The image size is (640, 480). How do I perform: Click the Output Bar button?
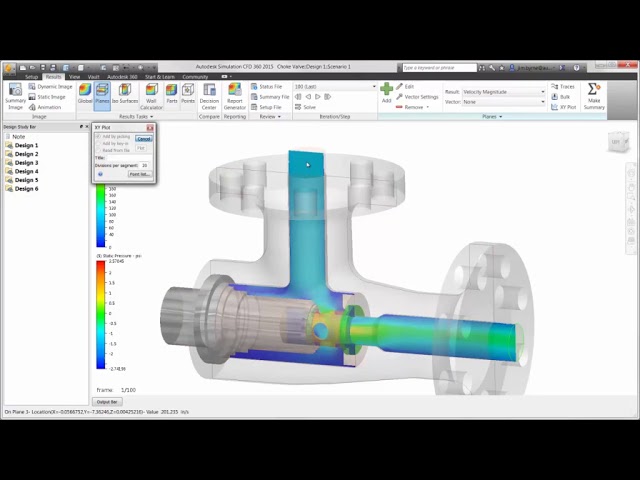pos(107,402)
